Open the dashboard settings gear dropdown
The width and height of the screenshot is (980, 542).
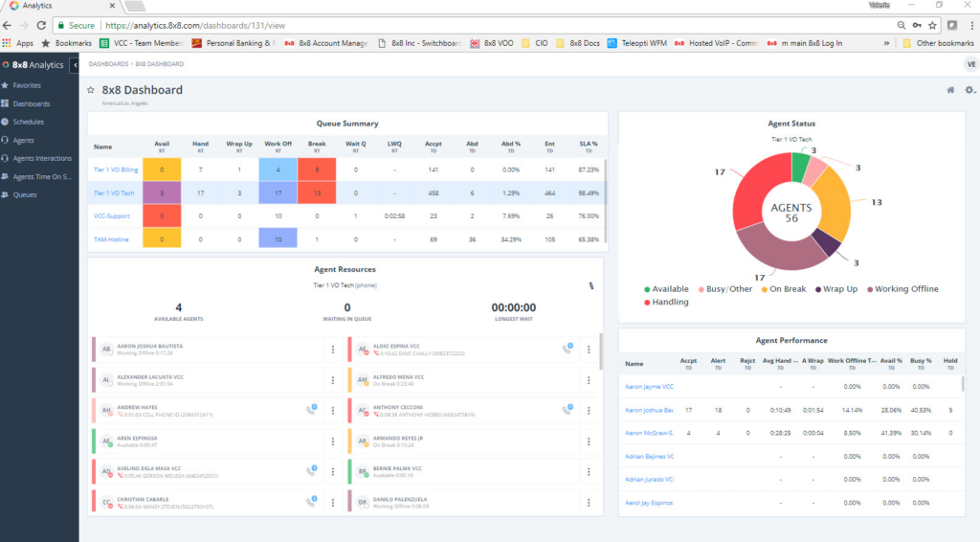pos(970,90)
